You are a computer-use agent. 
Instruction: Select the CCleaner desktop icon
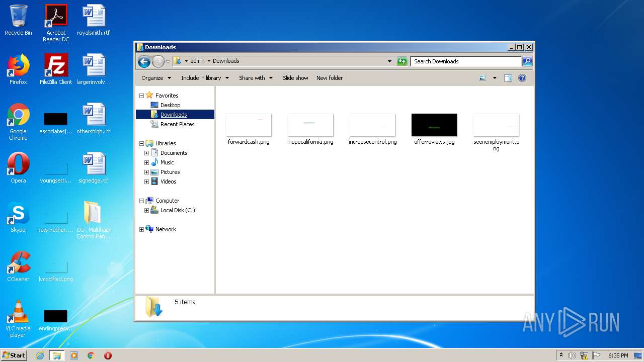[x=18, y=266]
